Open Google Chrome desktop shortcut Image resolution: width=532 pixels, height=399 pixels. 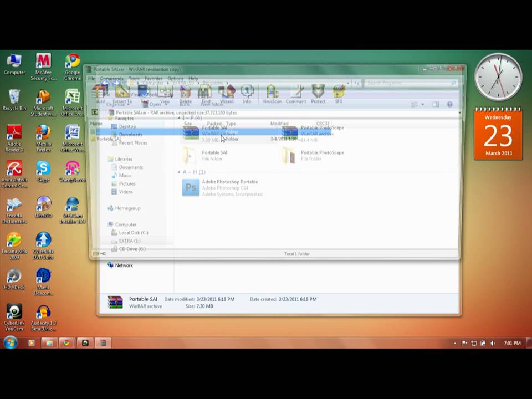click(x=73, y=67)
